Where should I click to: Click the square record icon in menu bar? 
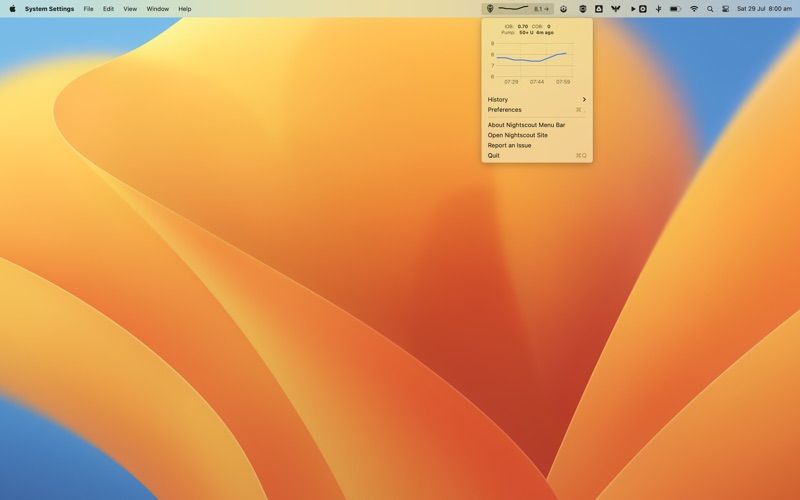(x=643, y=9)
